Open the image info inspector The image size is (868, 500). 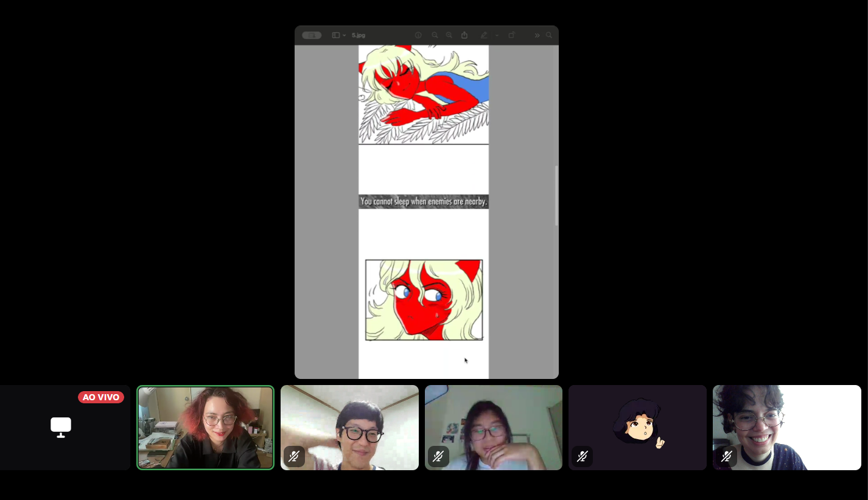[418, 35]
